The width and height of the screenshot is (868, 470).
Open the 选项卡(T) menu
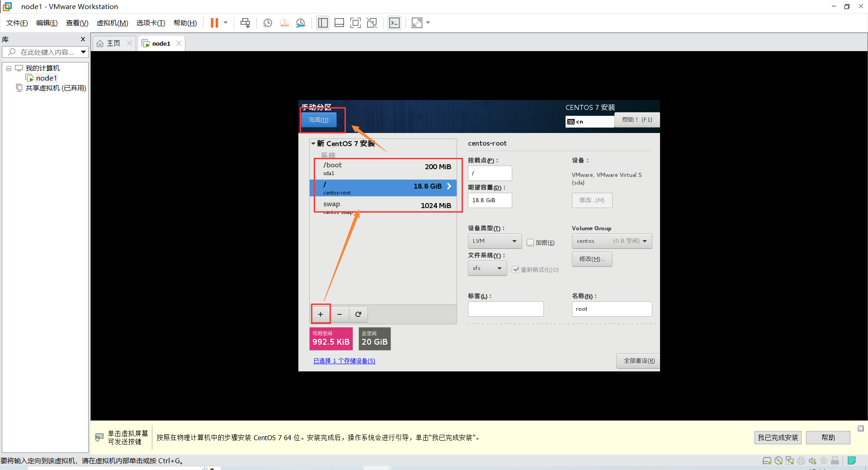(151, 23)
